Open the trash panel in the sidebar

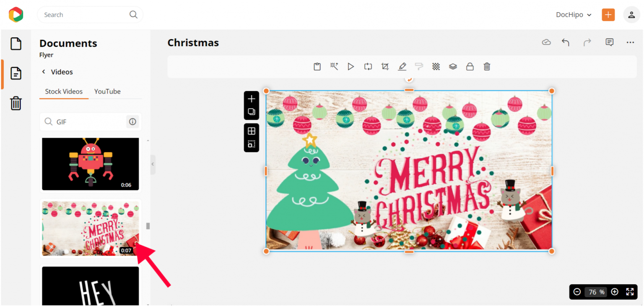(16, 103)
